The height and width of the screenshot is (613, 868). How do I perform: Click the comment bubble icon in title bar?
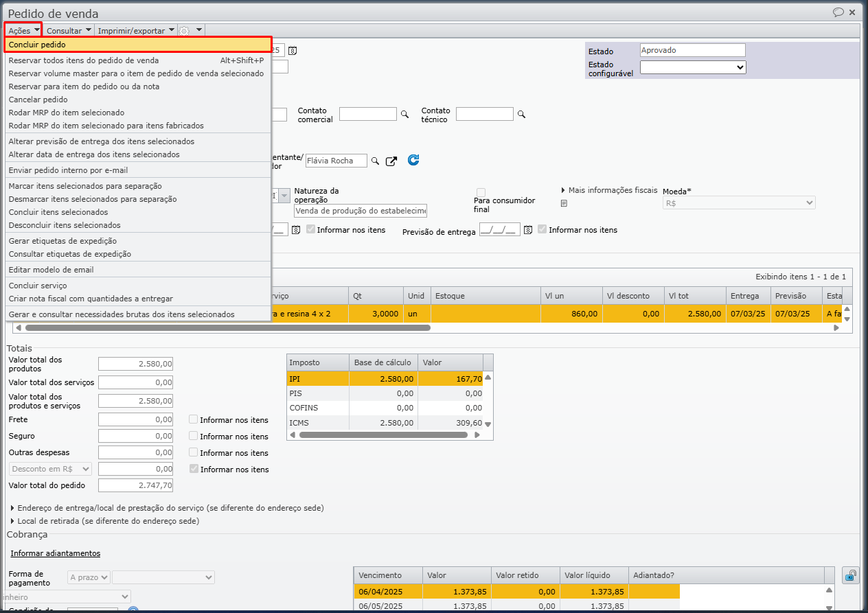pyautogui.click(x=838, y=12)
